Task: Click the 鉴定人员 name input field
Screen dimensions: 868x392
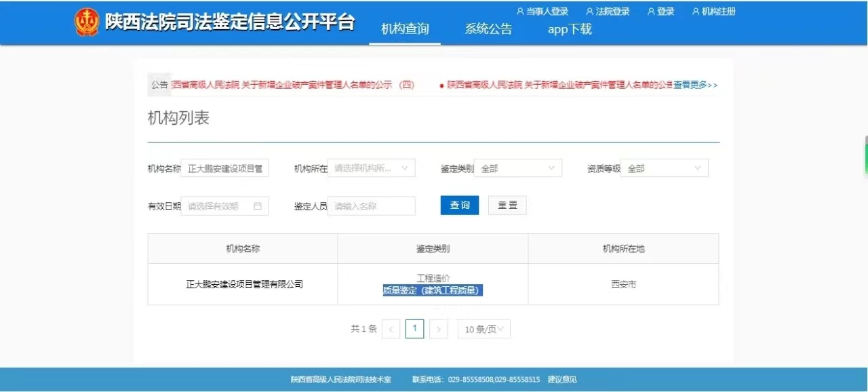Action: [x=372, y=206]
